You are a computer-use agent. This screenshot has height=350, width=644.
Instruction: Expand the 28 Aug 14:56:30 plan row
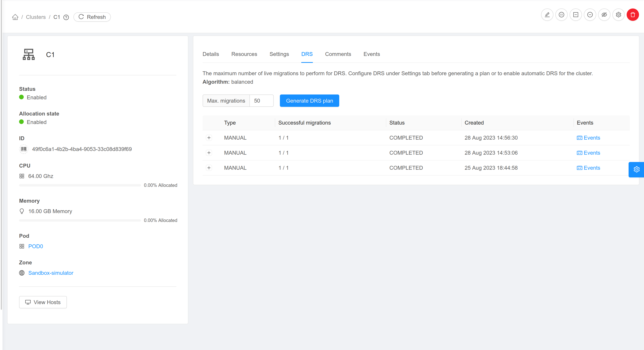pos(209,138)
